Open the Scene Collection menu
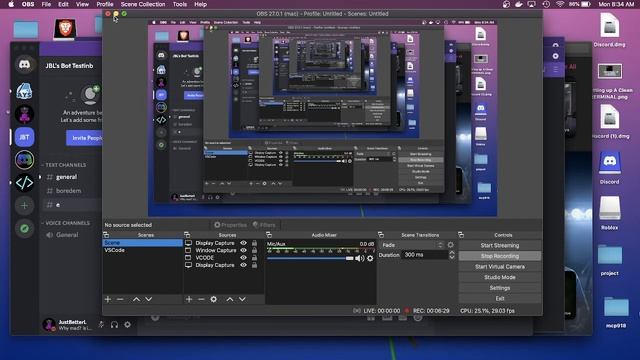640x360 pixels. 143,4
